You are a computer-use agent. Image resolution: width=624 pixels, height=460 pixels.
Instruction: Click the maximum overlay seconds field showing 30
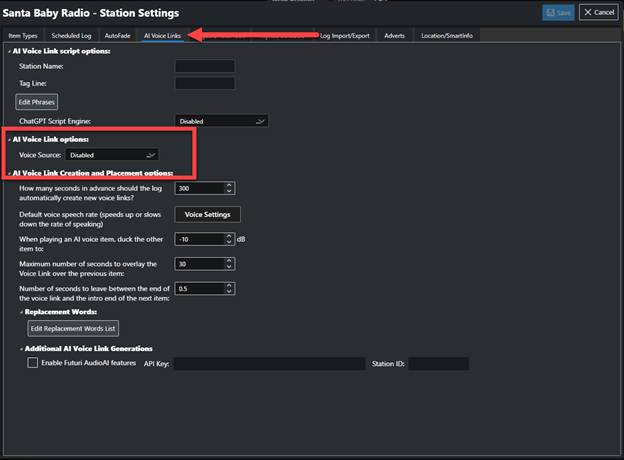pyautogui.click(x=200, y=264)
